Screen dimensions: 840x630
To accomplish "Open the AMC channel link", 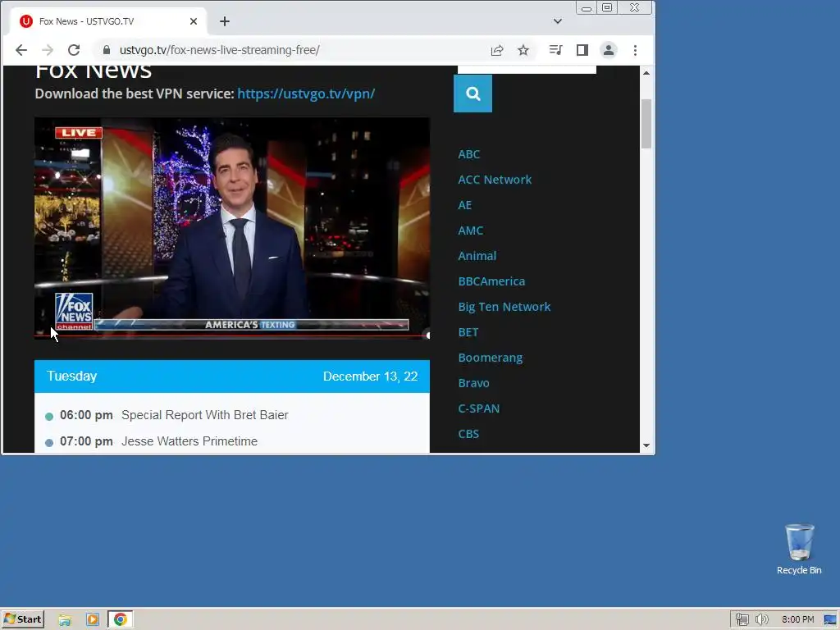I will (470, 231).
